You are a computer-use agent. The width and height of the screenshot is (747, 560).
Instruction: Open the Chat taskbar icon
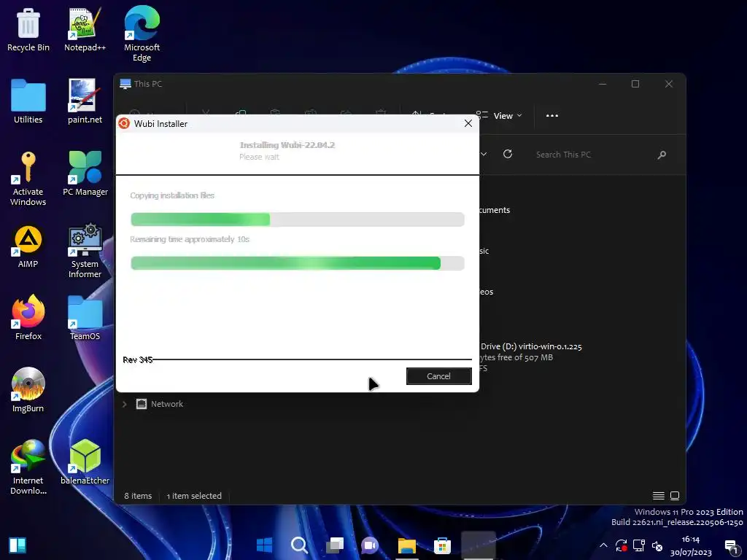[370, 545]
